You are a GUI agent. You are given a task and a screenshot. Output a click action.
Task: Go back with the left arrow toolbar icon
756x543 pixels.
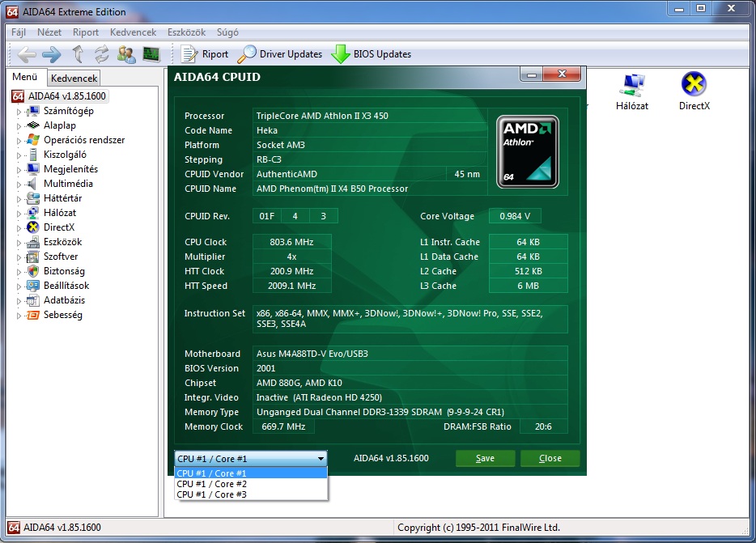coord(27,54)
